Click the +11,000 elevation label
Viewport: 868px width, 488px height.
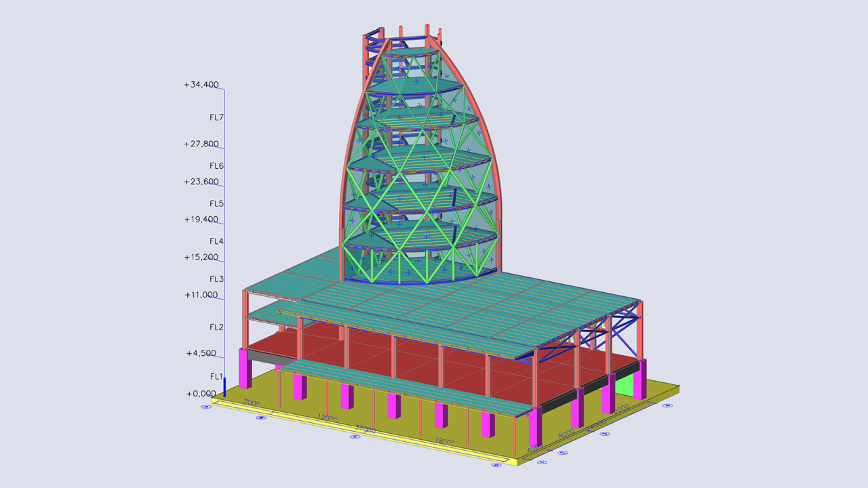(x=201, y=295)
